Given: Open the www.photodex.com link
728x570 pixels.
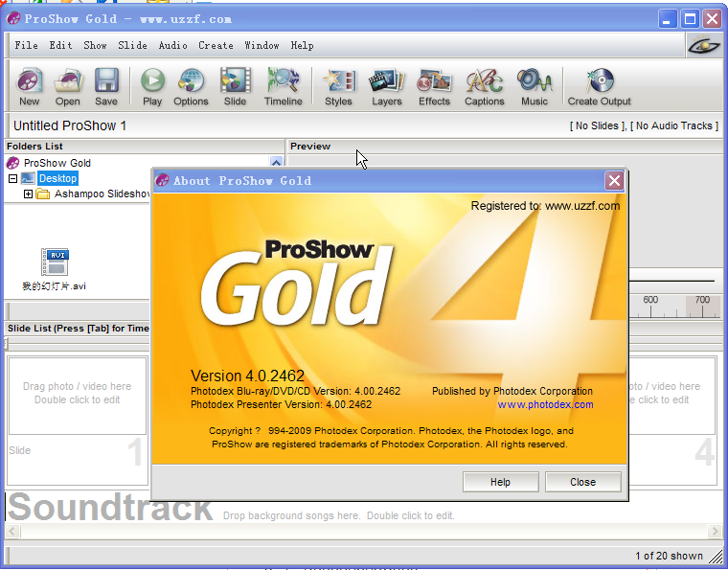Looking at the screenshot, I should coord(546,405).
